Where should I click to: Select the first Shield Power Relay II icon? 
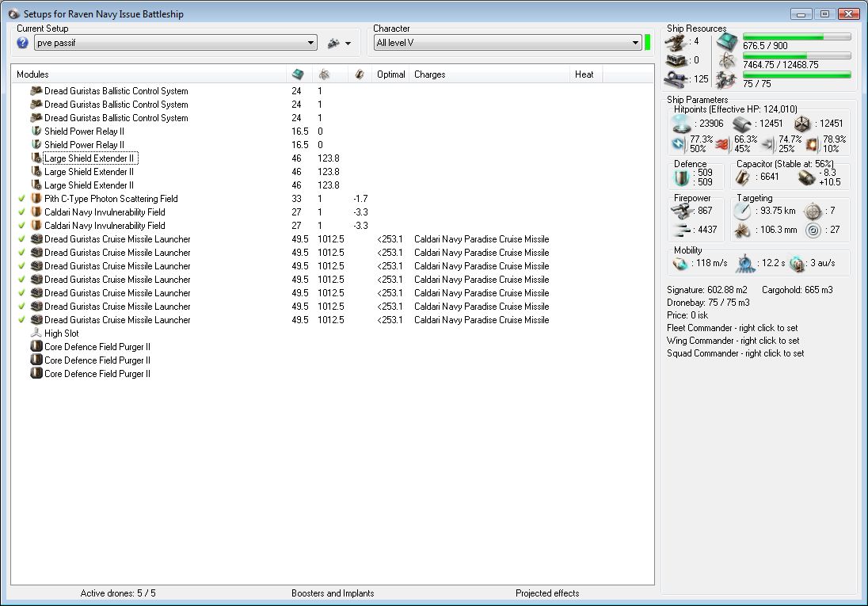point(36,131)
